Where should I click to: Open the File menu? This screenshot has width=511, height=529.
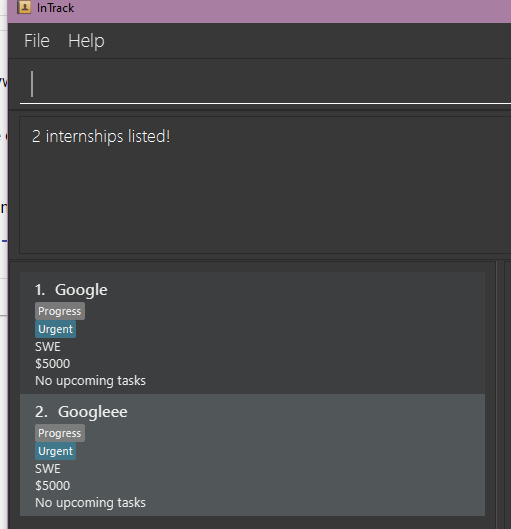[x=37, y=41]
